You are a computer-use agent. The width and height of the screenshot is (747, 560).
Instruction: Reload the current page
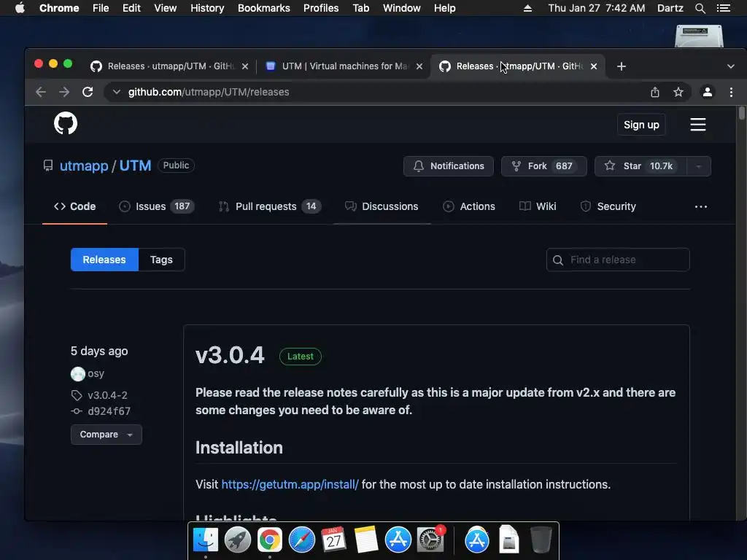(x=88, y=92)
